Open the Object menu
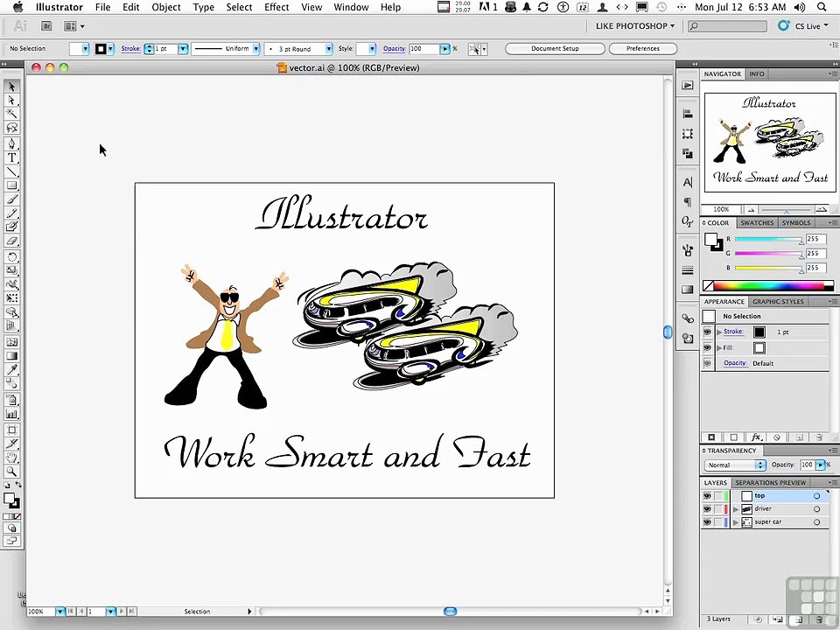The image size is (840, 630). 166,7
